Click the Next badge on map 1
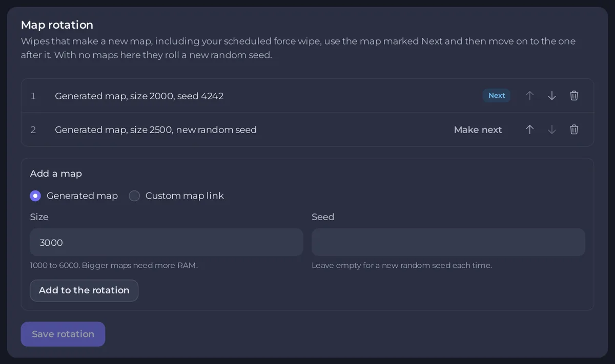 (x=497, y=96)
